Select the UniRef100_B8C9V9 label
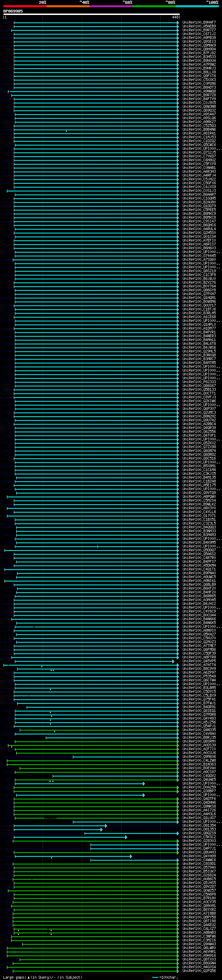Image resolution: width=222 pixels, height=980 pixels. click(x=199, y=669)
